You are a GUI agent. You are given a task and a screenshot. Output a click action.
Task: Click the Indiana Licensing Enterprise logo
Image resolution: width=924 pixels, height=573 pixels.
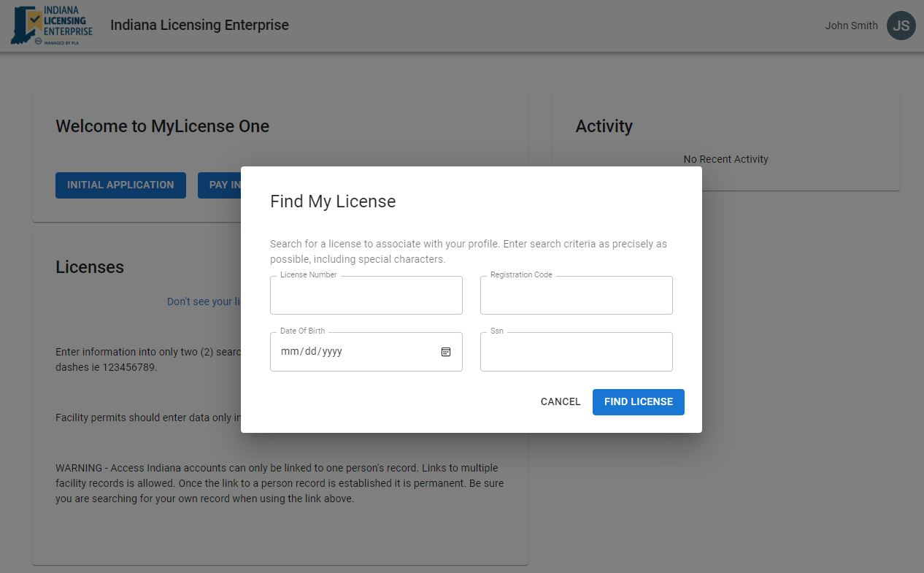pyautogui.click(x=50, y=26)
